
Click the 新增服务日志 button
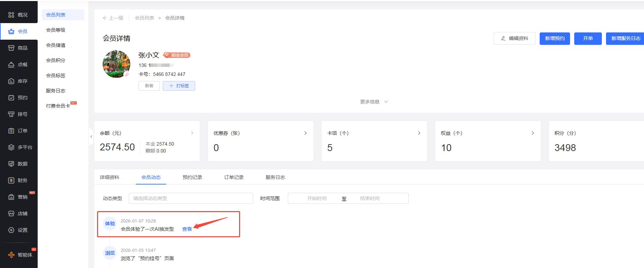click(x=625, y=38)
